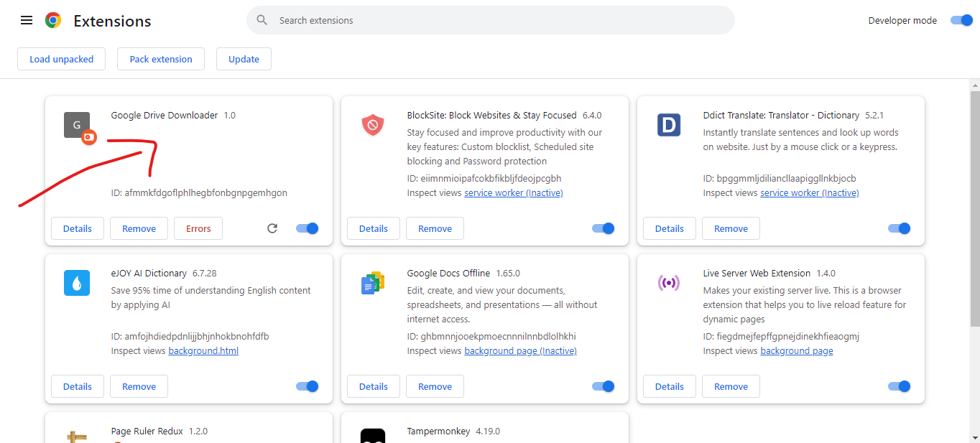Click the Live Server Web Extension icon
The height and width of the screenshot is (443, 980).
coord(668,283)
